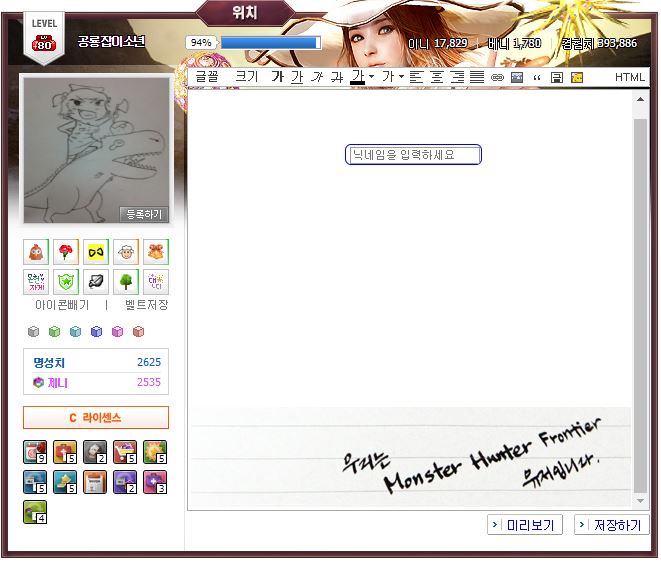
Task: Insert a hyperlink with link icon
Action: [x=497, y=78]
